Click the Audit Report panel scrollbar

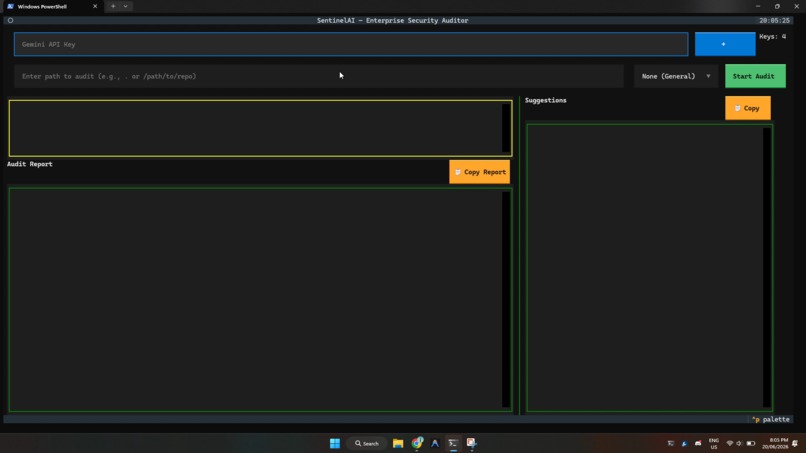click(506, 300)
